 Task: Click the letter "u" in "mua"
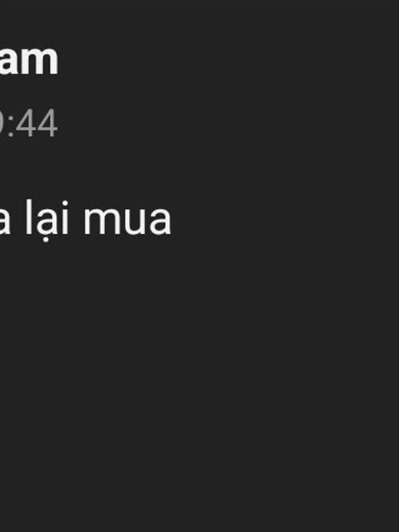(135, 221)
